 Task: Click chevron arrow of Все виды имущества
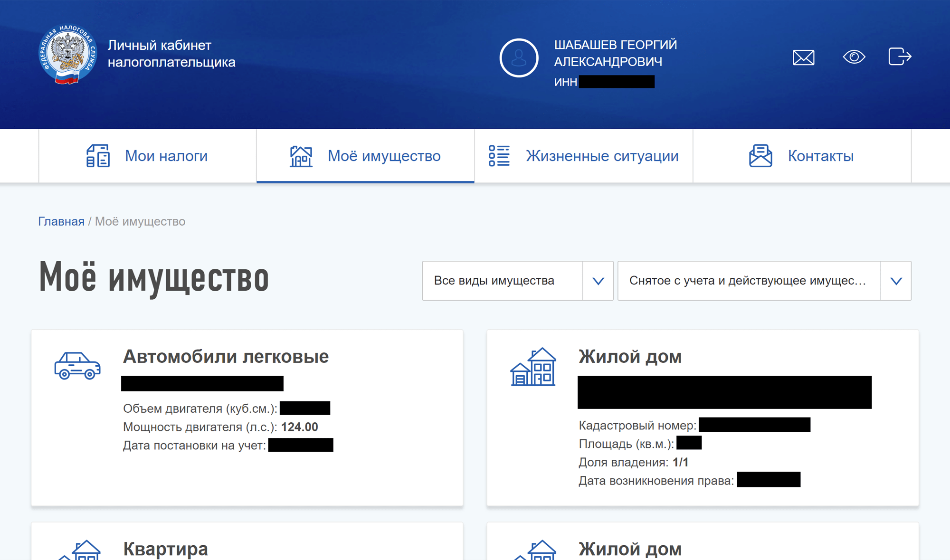[x=598, y=281]
